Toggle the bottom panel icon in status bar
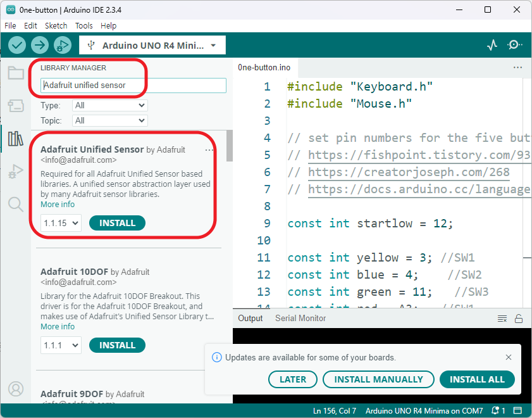This screenshot has height=418, width=532. [x=517, y=410]
